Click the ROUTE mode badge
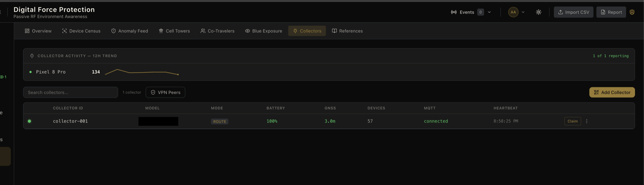Screen dimensions: 644x185 pyautogui.click(x=219, y=122)
